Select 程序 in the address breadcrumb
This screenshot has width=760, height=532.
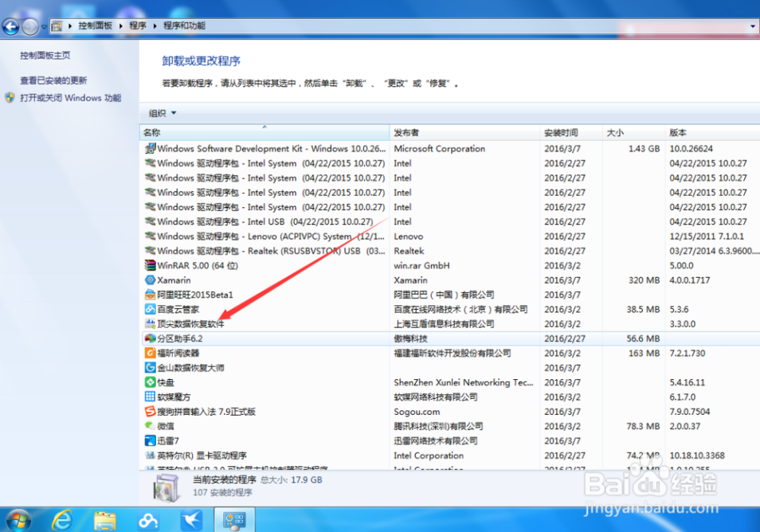(138, 25)
